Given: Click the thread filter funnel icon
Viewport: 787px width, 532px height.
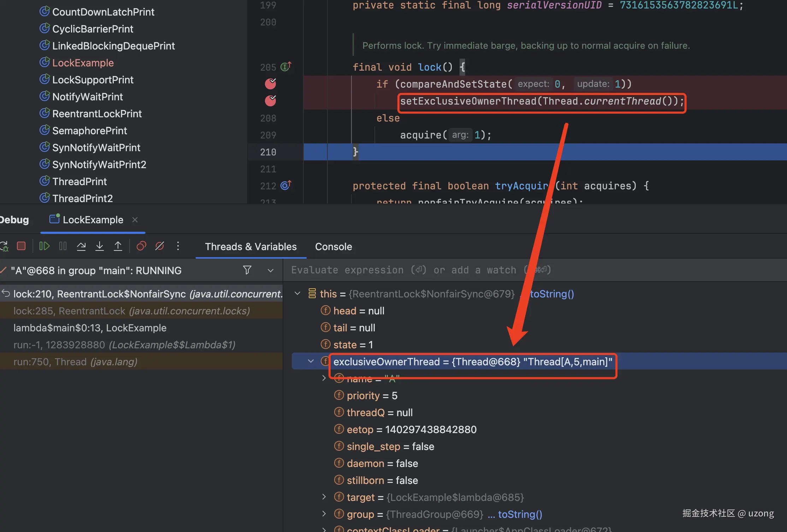Looking at the screenshot, I should coord(247,270).
